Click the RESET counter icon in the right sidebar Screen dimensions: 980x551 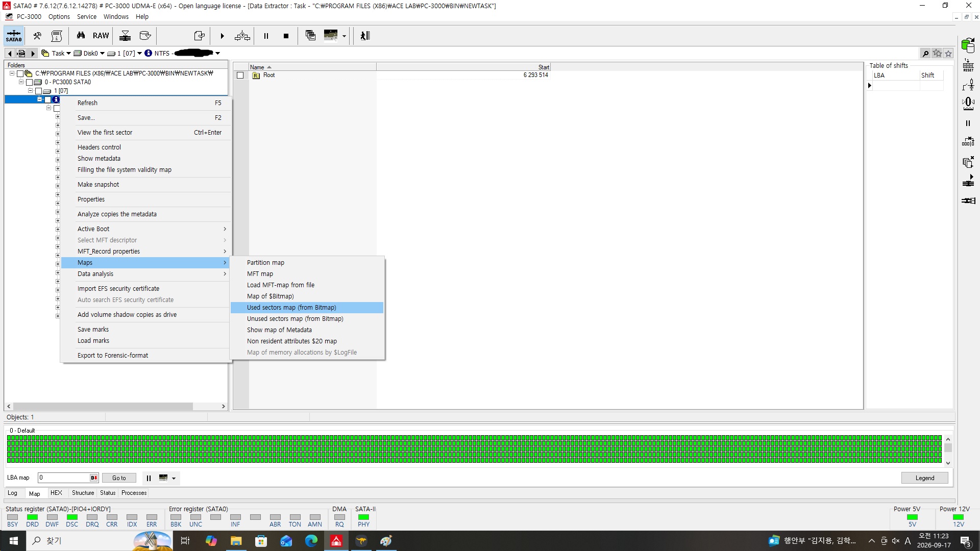pos(968,65)
